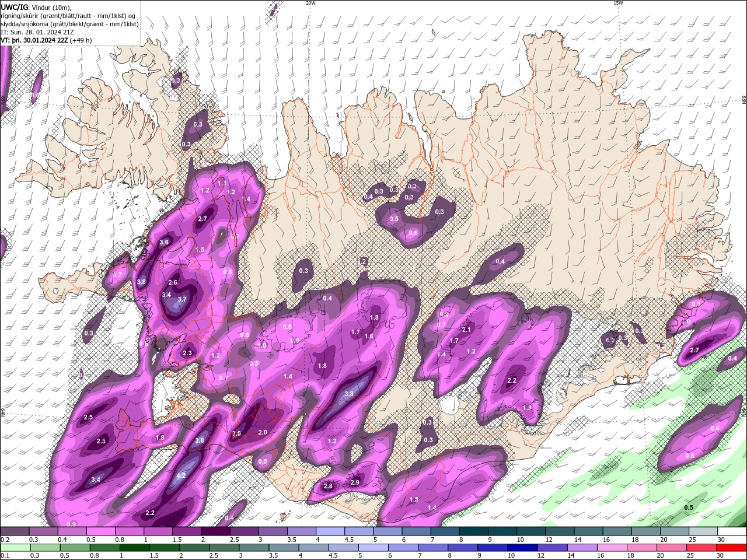This screenshot has width=747, height=560.
Task: Click the 'slydda/snjókoma' legend description line
Action: [x=69, y=24]
